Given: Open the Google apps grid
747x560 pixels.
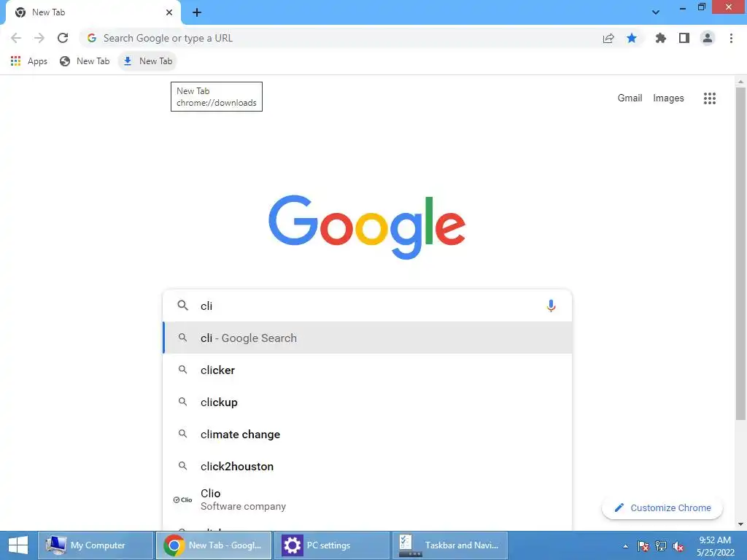Looking at the screenshot, I should coord(709,98).
